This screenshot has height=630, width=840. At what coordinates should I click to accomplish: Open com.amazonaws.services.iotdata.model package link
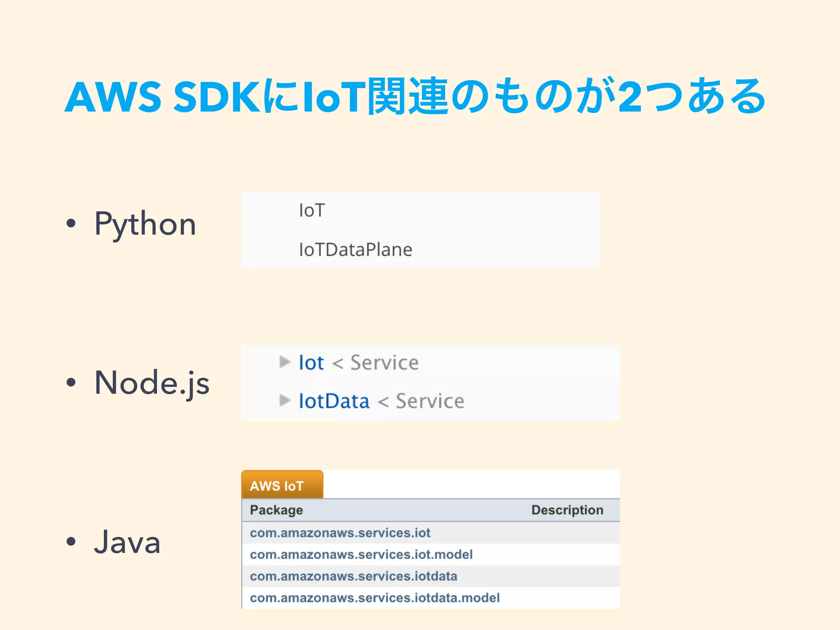point(375,598)
